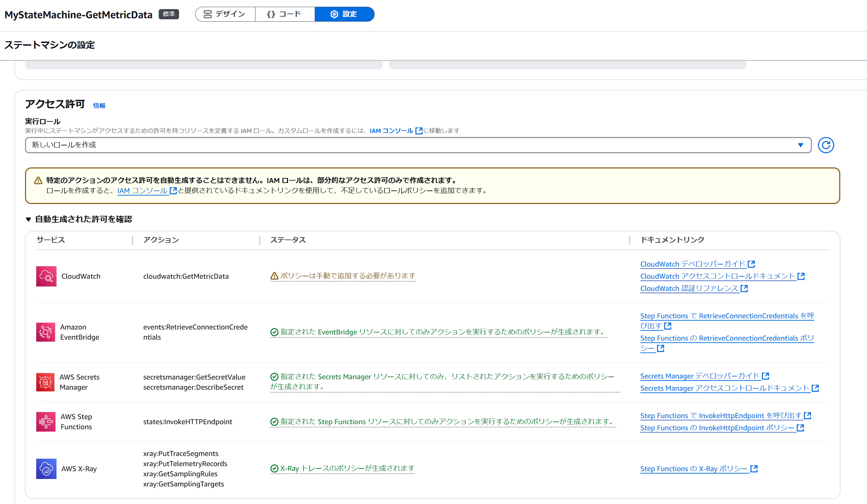Viewport: 867px width, 504px height.
Task: Click external link icon next to Secrets Manager アクセスコントロールドキュメント
Action: [815, 388]
